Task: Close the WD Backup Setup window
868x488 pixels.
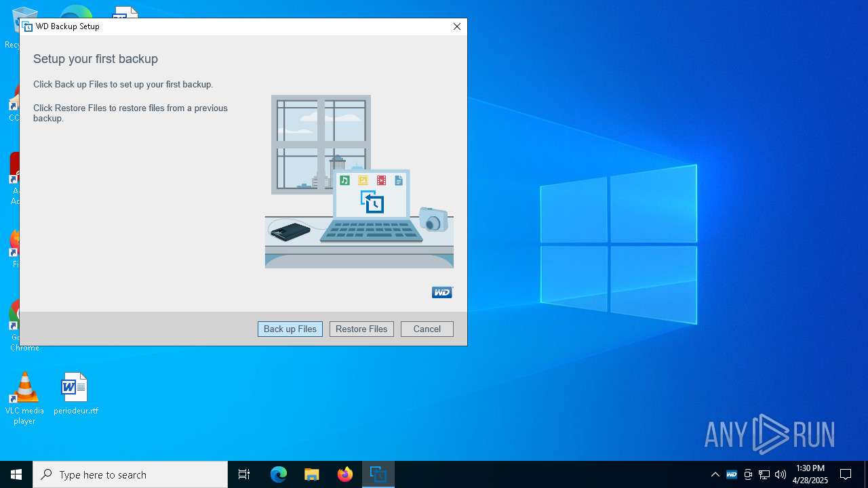Action: point(457,26)
